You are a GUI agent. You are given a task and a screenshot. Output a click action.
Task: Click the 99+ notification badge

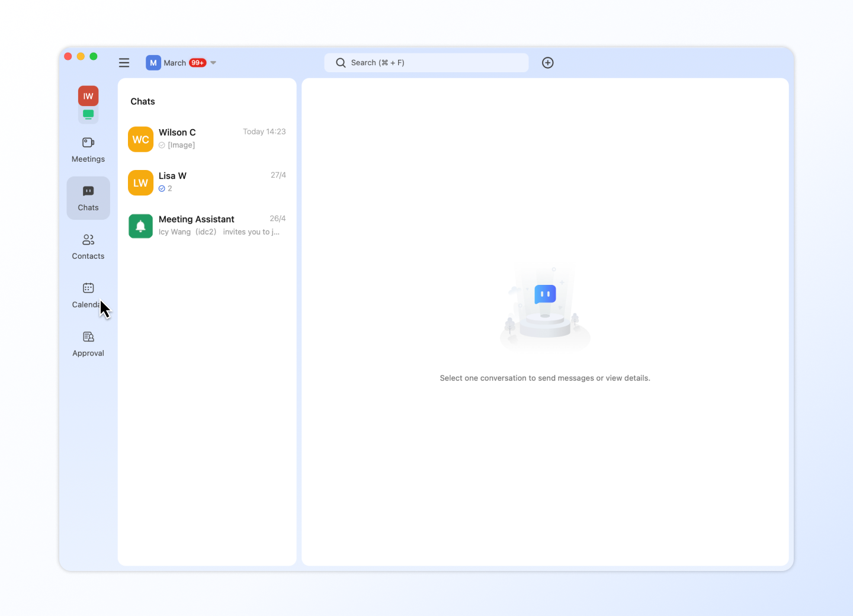pyautogui.click(x=197, y=63)
